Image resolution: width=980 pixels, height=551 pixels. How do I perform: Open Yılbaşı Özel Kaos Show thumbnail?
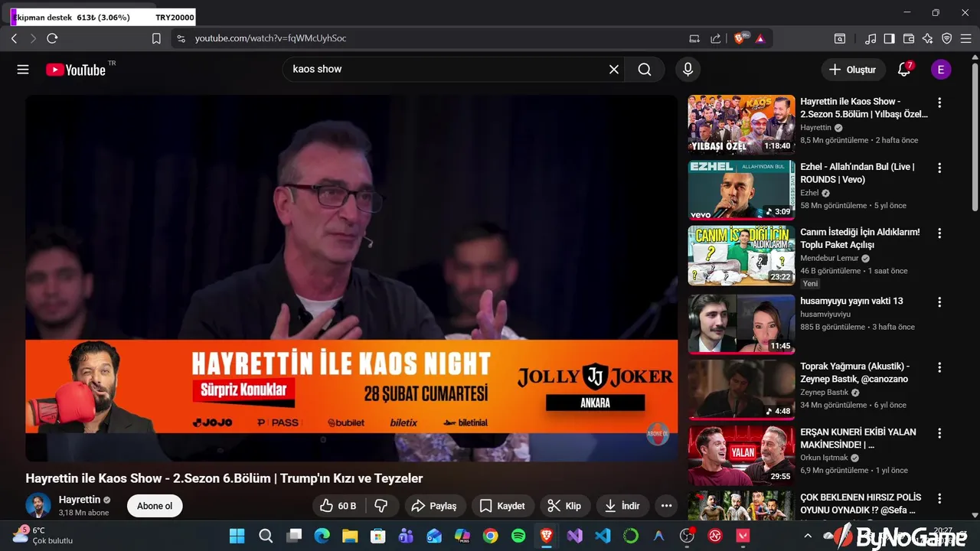point(741,125)
